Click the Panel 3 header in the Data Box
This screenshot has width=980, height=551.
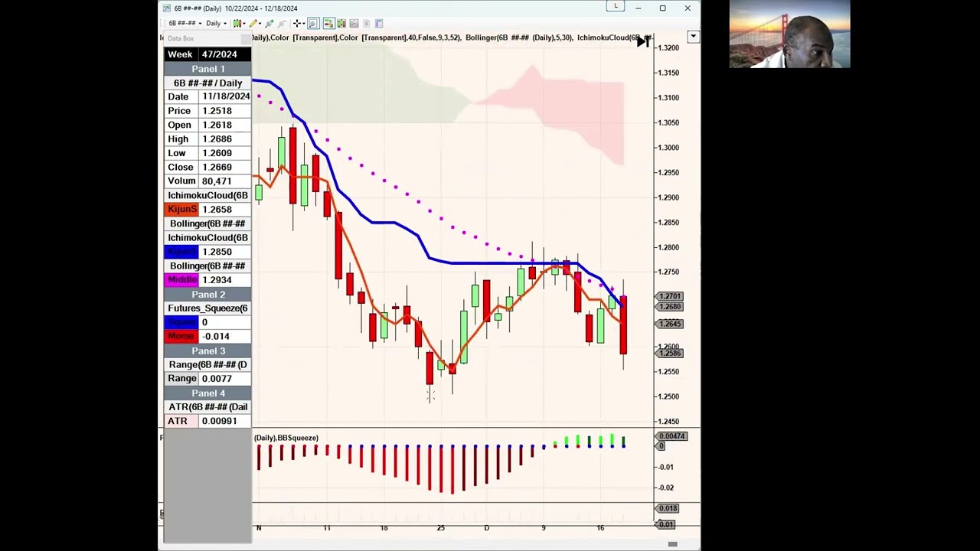[x=207, y=350]
